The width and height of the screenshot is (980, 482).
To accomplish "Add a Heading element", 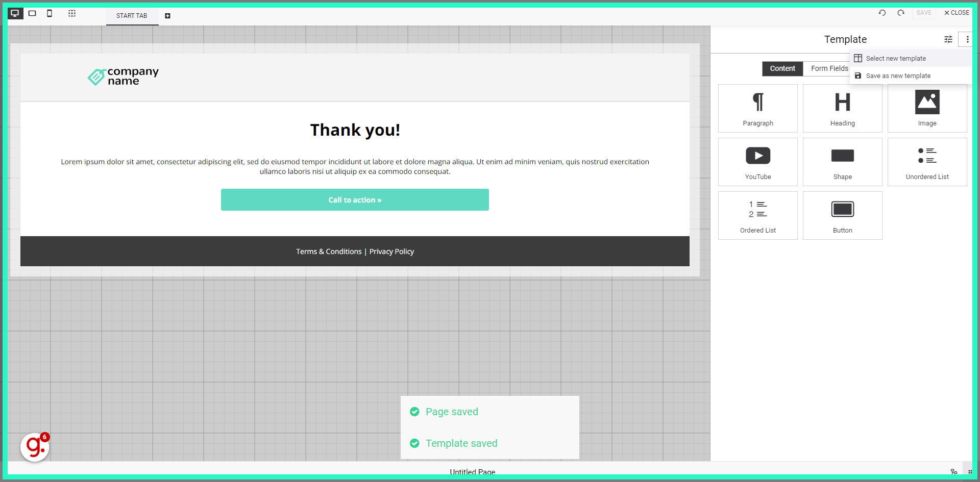I will tap(843, 109).
